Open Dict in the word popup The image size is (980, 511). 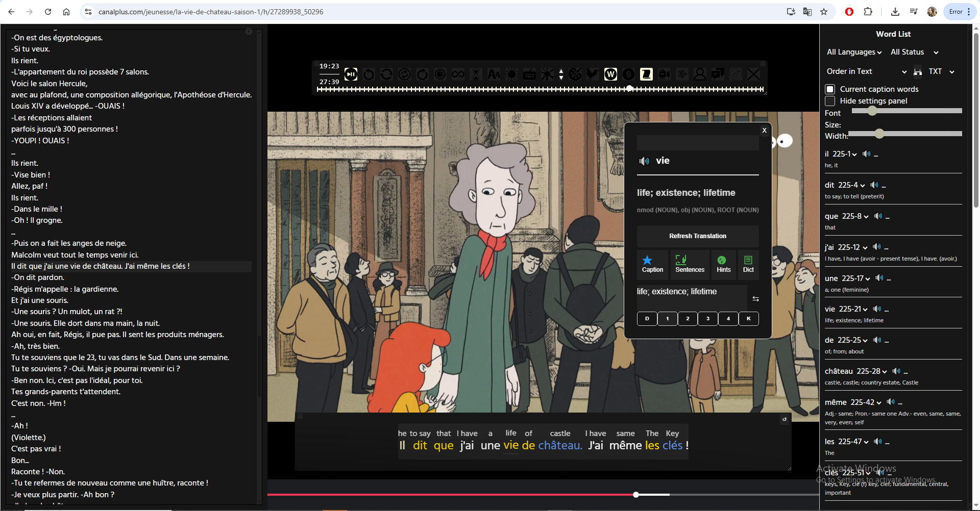748,264
